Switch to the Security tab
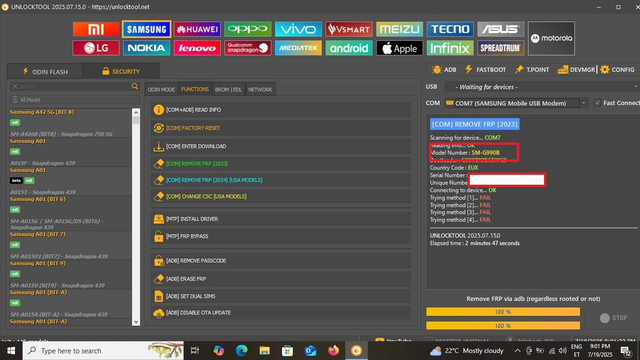Screen dimensions: 640x360 121,71
